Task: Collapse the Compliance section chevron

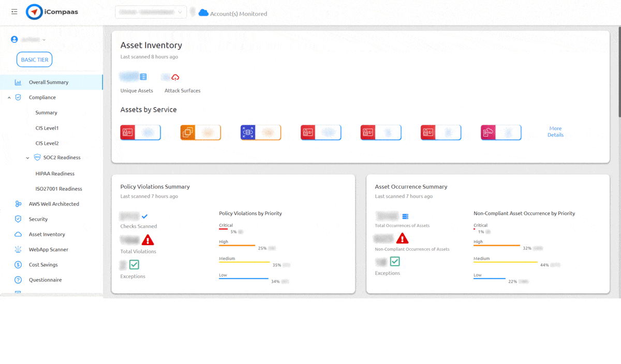Action: (x=9, y=97)
